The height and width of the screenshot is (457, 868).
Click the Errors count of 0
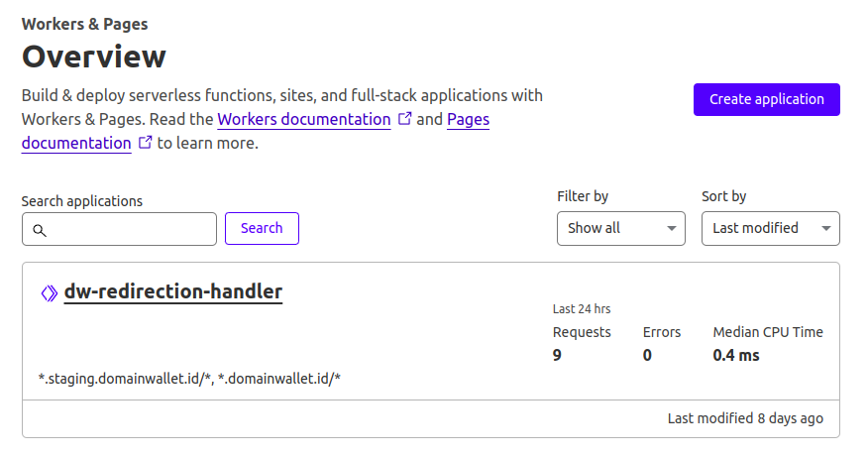point(647,355)
